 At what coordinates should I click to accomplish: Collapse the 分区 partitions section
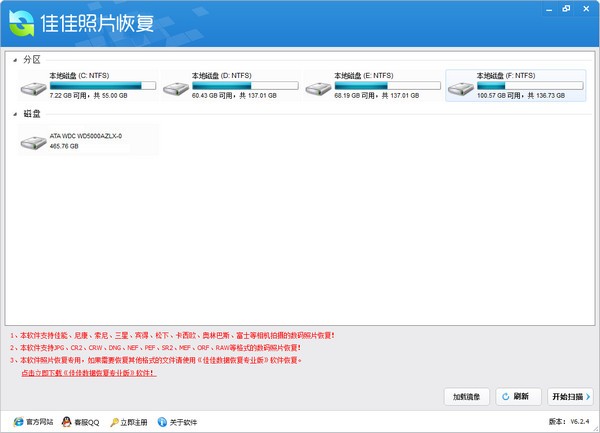point(15,60)
